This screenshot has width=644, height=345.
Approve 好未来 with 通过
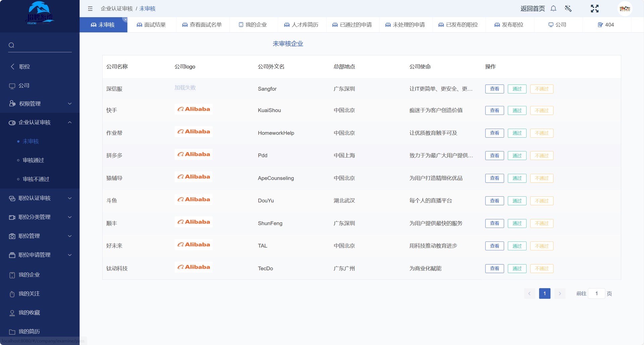click(x=517, y=246)
